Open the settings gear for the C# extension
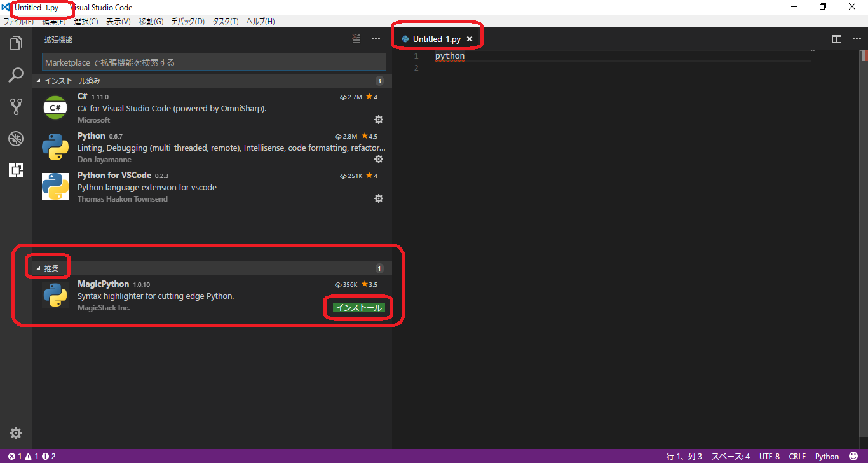The width and height of the screenshot is (868, 463). (x=378, y=119)
